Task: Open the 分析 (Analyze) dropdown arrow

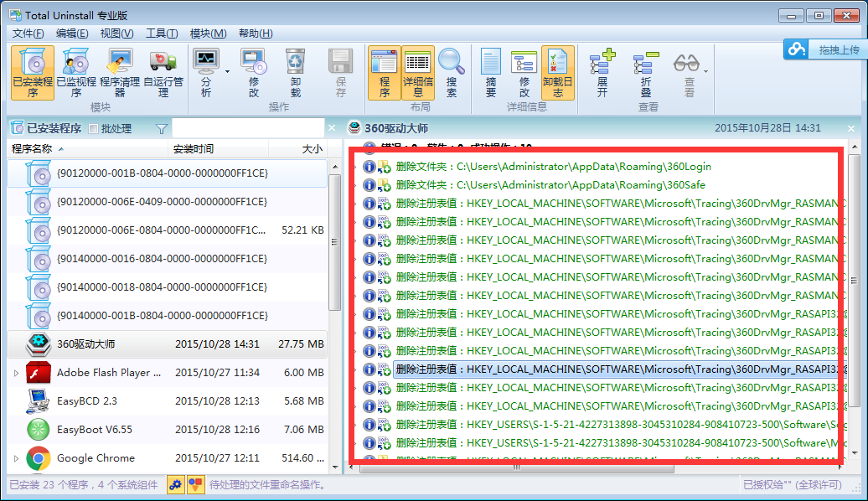Action: coord(227,72)
